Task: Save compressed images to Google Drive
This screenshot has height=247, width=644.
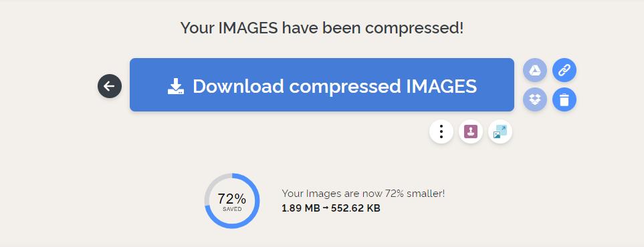Action: click(x=535, y=70)
